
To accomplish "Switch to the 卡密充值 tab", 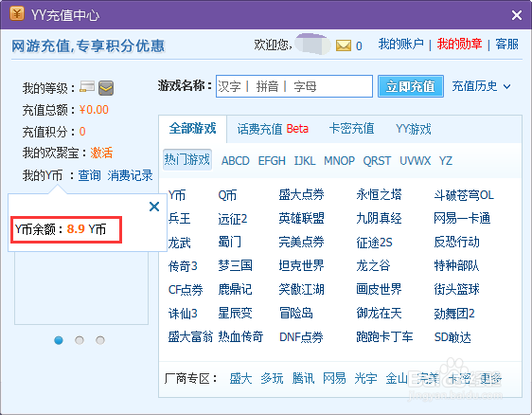I will click(351, 129).
